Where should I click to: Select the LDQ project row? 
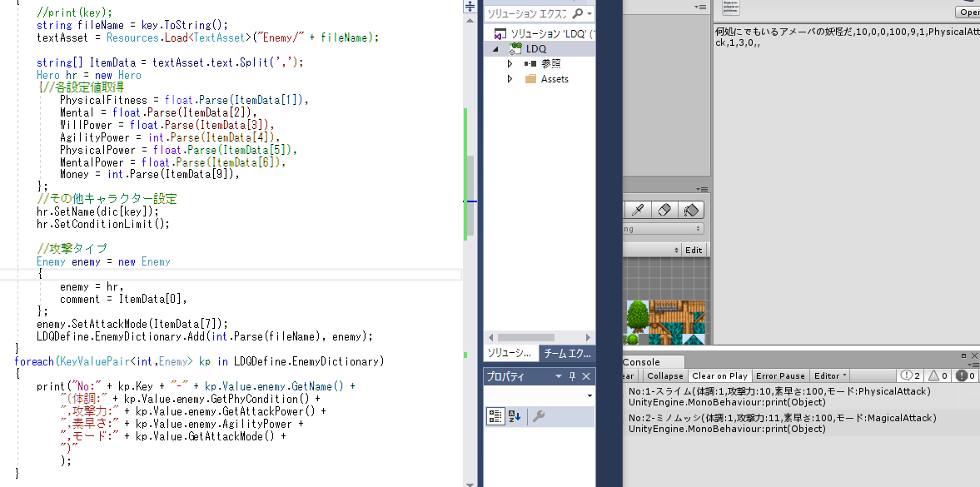(540, 49)
